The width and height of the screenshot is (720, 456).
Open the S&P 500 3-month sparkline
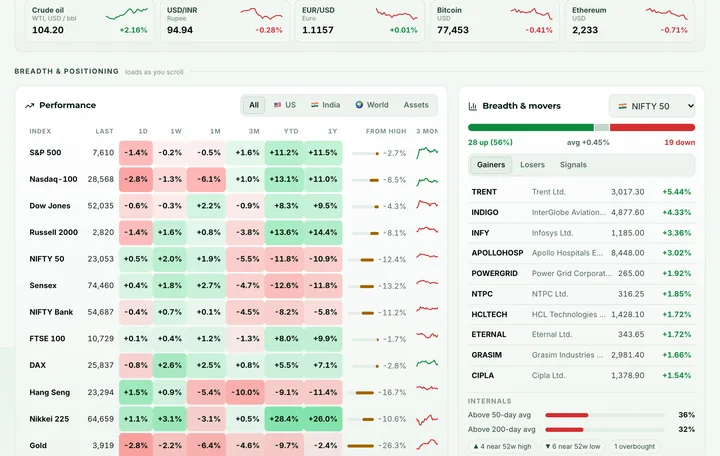coord(427,152)
